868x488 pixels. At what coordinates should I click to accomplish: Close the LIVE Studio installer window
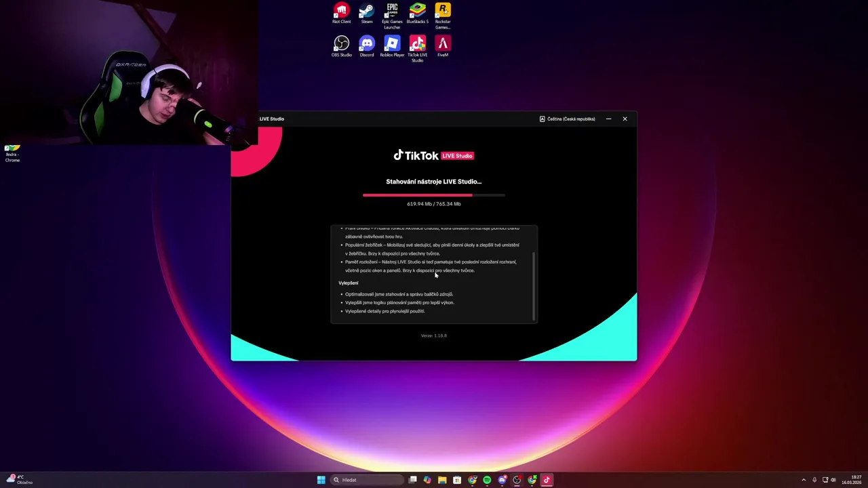tap(625, 119)
